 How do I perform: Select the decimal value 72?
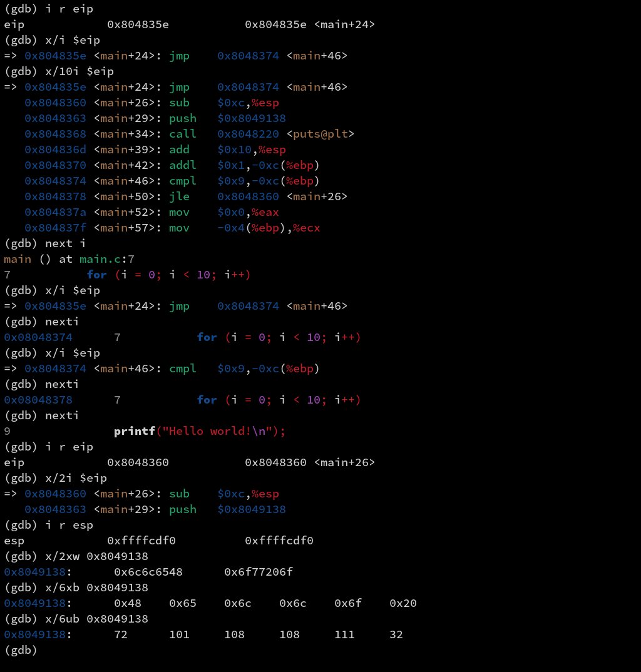coord(121,634)
